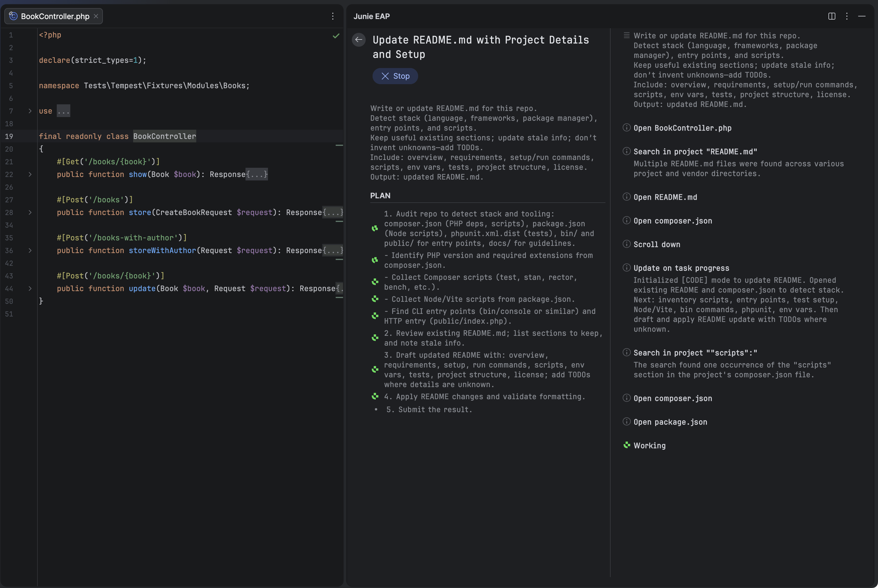Expand the show function fold arrow
The width and height of the screenshot is (878, 588).
[30, 174]
